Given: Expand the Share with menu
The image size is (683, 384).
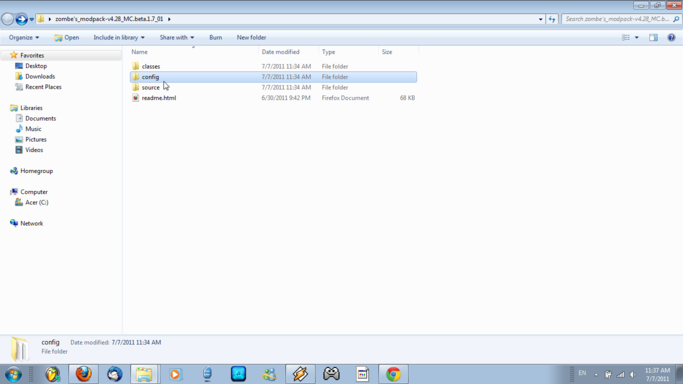Looking at the screenshot, I should coord(176,37).
